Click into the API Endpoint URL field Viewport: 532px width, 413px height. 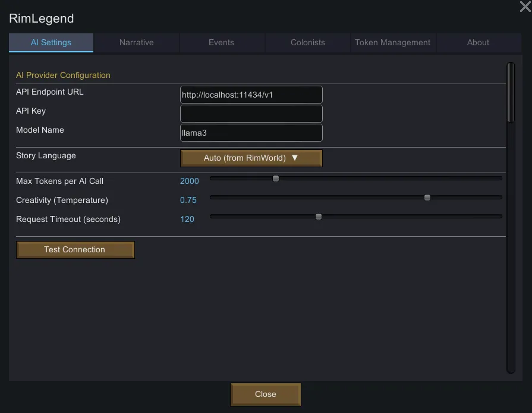tap(251, 95)
